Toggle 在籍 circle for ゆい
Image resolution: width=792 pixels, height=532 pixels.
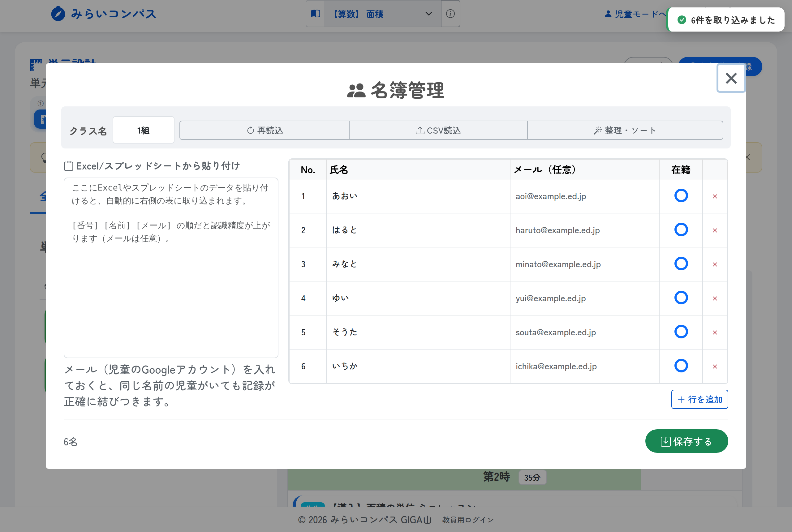[x=681, y=298]
